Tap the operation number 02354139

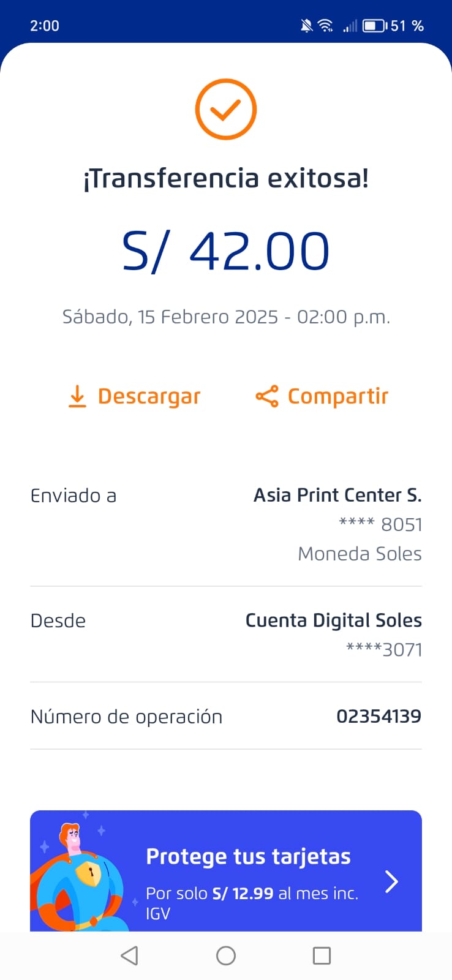click(x=379, y=716)
